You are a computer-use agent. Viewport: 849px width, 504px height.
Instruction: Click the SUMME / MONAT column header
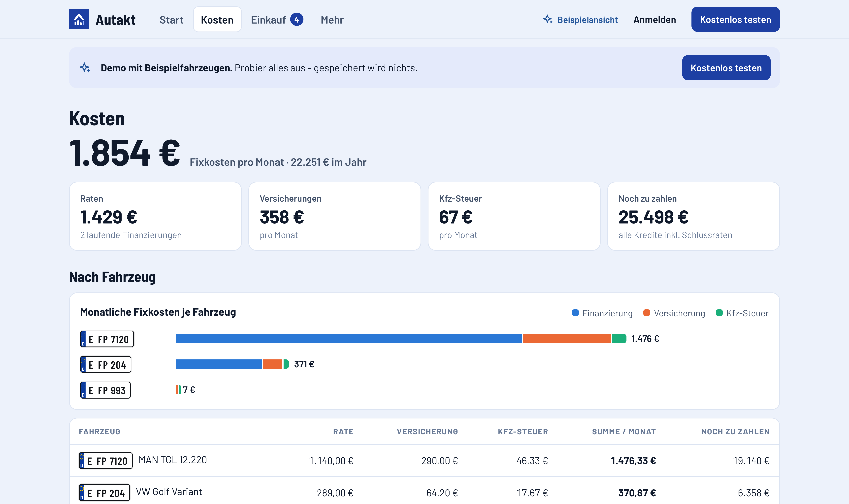pos(623,432)
